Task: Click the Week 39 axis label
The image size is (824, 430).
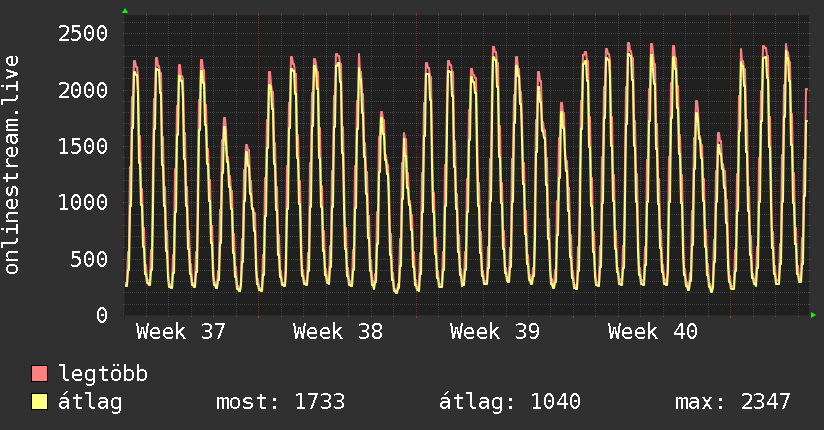Action: point(495,332)
